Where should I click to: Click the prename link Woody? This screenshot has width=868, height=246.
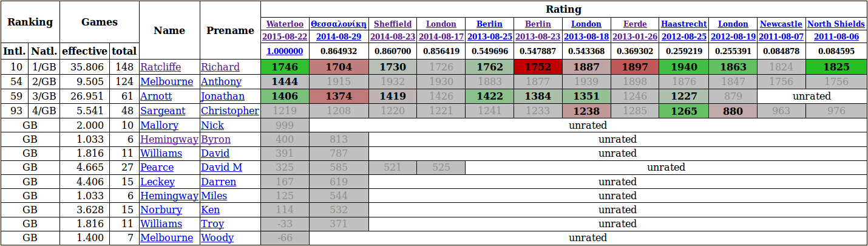coord(217,237)
